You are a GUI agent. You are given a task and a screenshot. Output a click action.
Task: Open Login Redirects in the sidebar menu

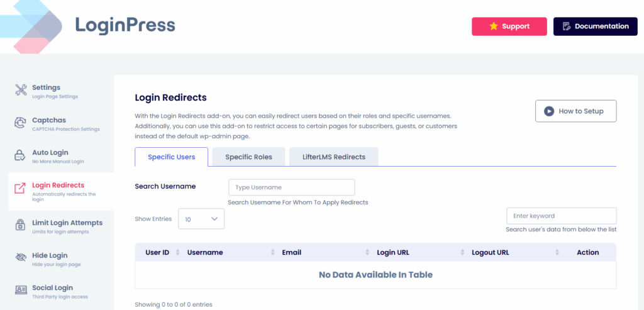tap(61, 192)
